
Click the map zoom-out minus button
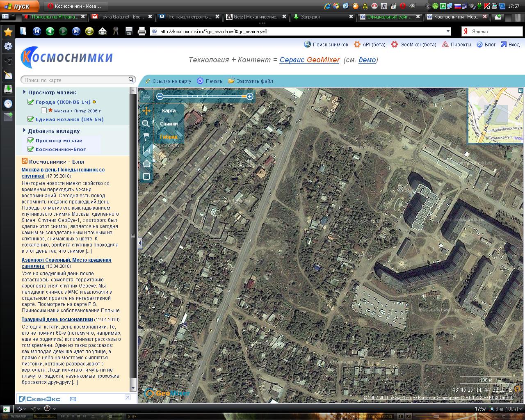160,96
